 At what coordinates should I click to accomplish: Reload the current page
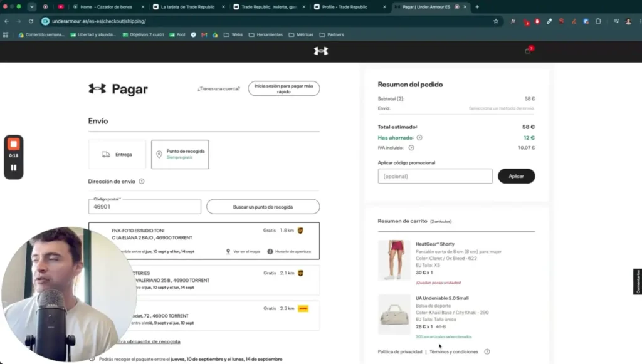(31, 21)
